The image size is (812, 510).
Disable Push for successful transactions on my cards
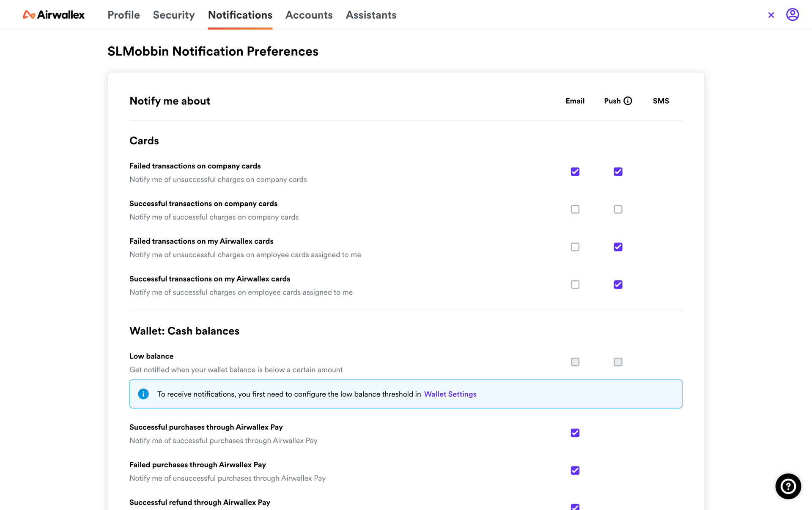(618, 285)
